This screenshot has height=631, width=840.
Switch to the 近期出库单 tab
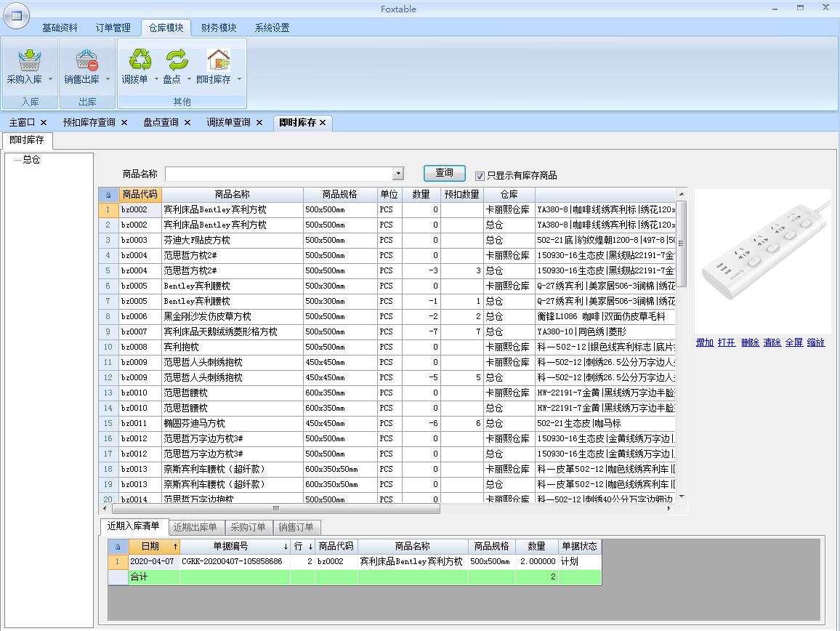click(x=195, y=527)
